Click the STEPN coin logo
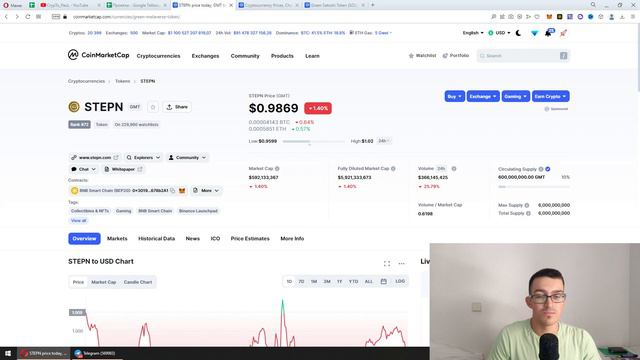 click(74, 107)
